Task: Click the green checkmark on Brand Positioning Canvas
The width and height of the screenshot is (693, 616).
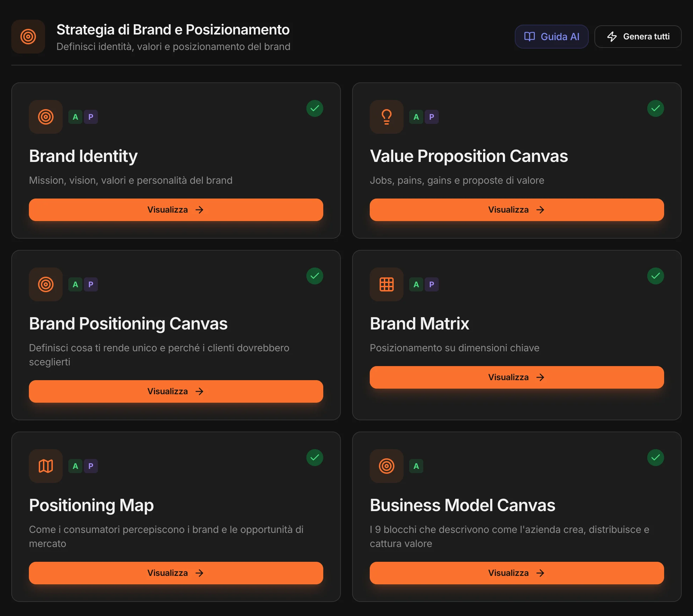Action: coord(315,276)
